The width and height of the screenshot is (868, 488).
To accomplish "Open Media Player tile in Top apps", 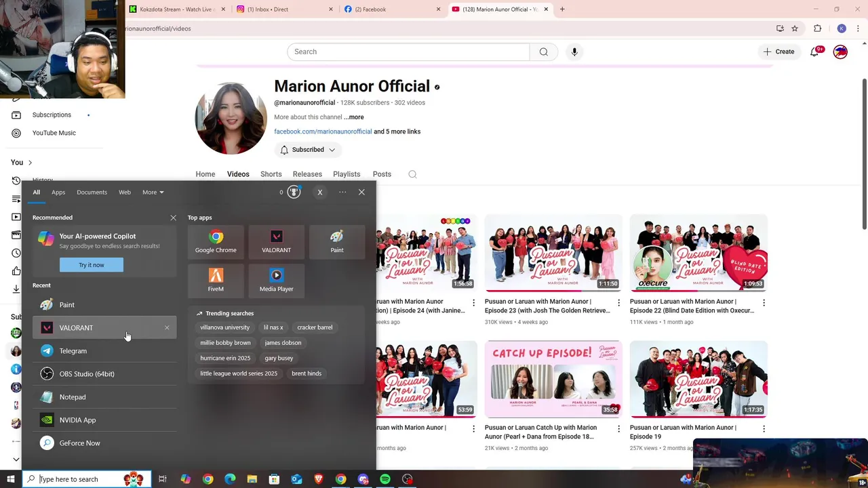I will (276, 281).
